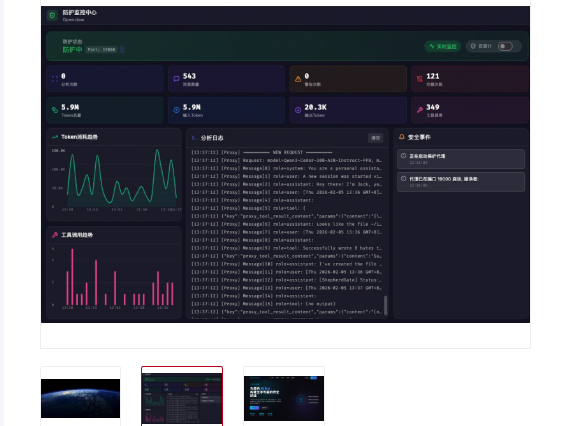The image size is (562, 426).
Task: Clear the analysis log with the clear button
Action: (x=375, y=138)
